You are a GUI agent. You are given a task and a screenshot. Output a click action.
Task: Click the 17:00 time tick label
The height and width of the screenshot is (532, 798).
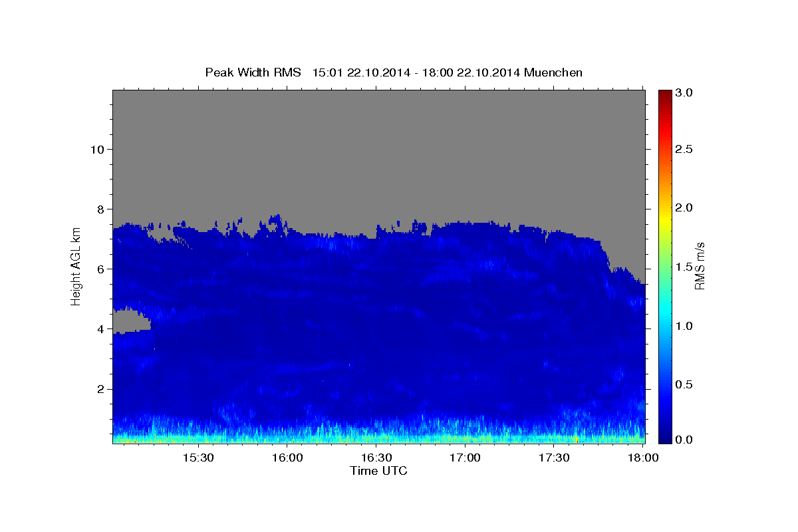click(465, 458)
